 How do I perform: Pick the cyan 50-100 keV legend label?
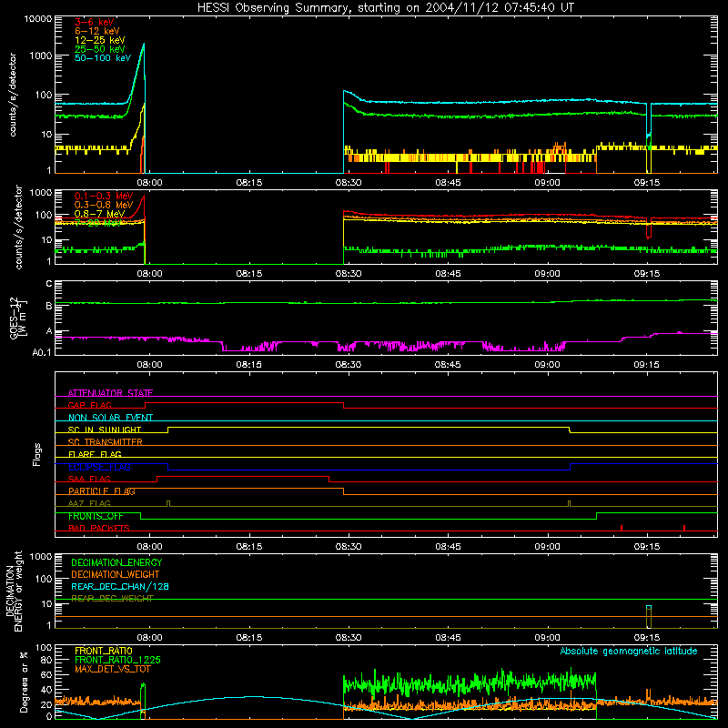click(x=103, y=57)
